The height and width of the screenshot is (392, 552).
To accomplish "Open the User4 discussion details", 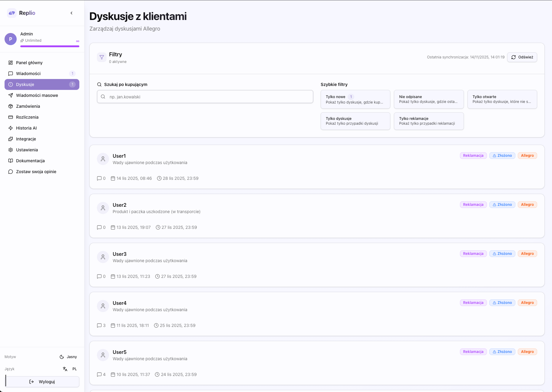I will [x=316, y=314].
